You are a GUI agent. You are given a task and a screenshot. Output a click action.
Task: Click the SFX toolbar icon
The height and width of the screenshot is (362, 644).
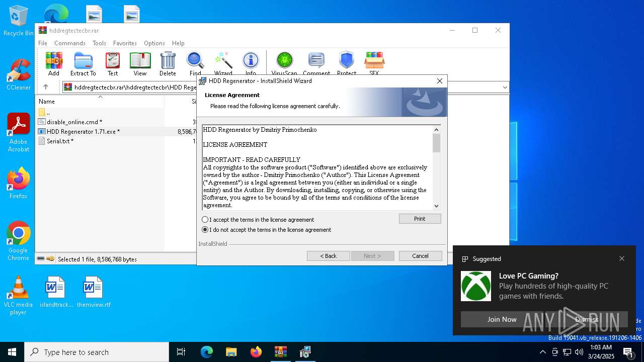click(374, 64)
